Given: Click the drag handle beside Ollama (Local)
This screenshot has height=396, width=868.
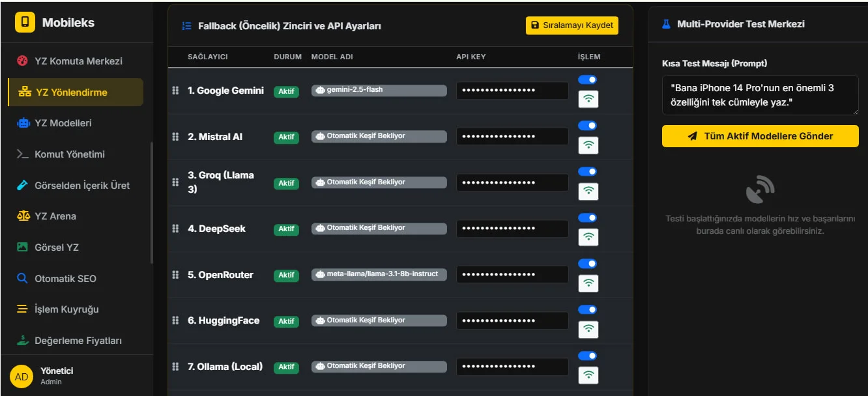Looking at the screenshot, I should coord(175,367).
